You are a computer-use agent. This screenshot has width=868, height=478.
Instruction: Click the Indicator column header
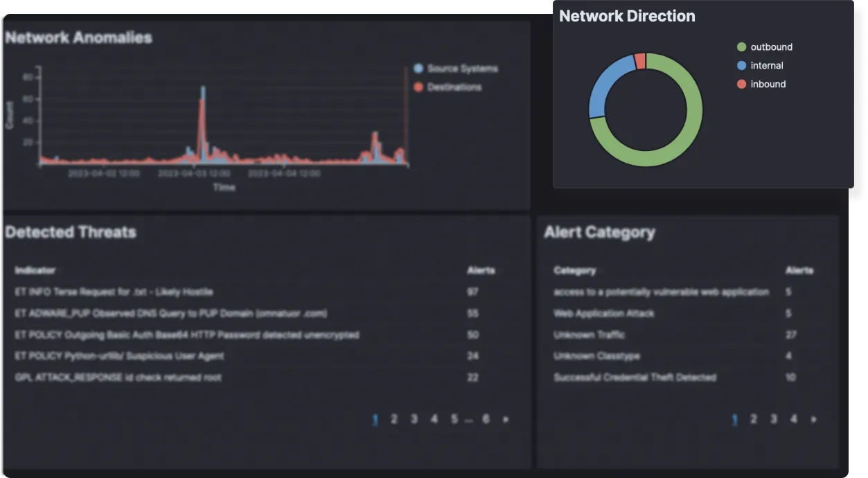click(x=35, y=270)
